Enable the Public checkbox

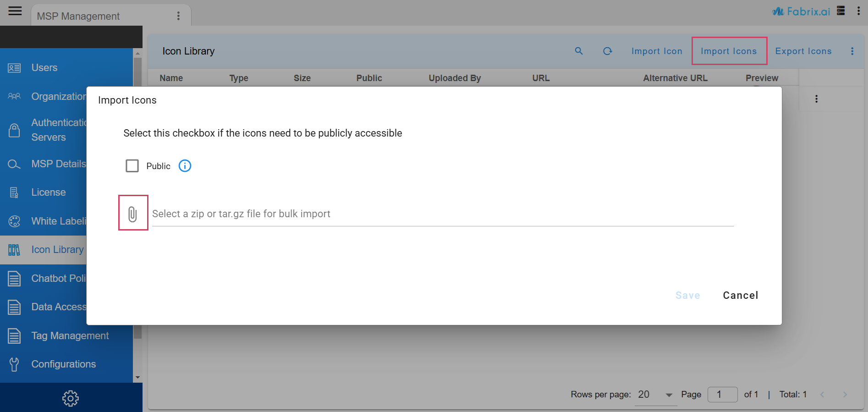point(132,166)
